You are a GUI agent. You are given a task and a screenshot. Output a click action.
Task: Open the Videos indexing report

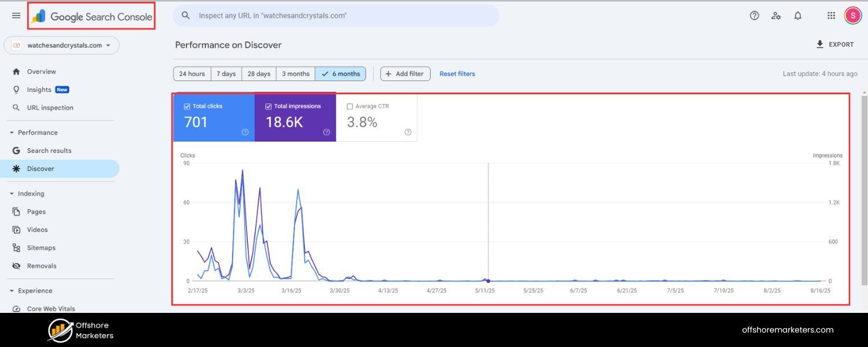click(37, 230)
